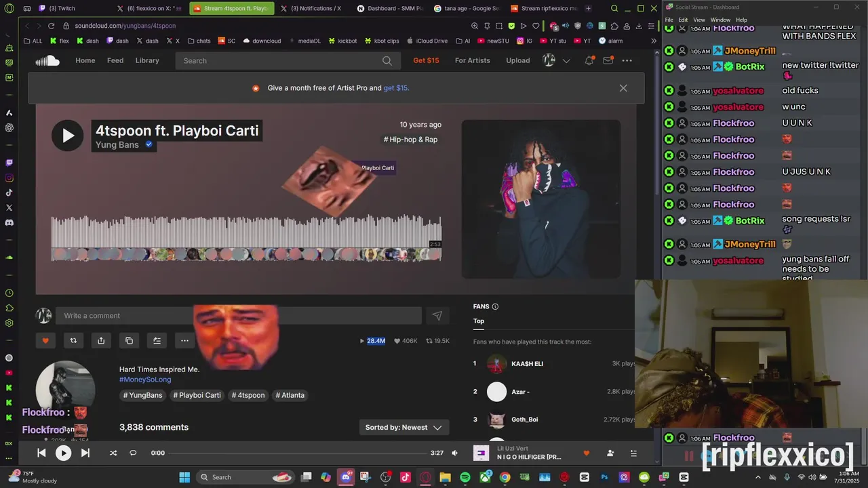Click the SoundCloud logo home icon
868x488 pixels.
point(47,60)
